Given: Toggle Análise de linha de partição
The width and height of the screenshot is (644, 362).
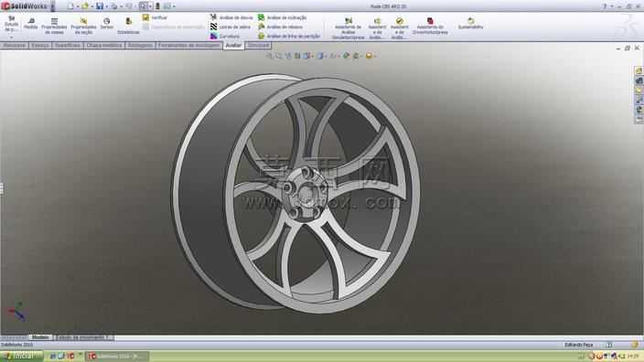Looking at the screenshot, I should coord(289,37).
